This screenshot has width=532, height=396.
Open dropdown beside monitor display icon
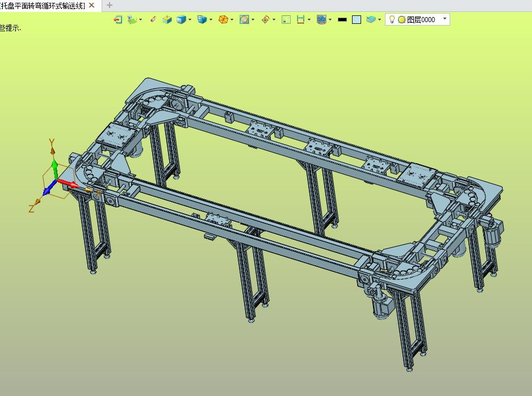click(330, 20)
